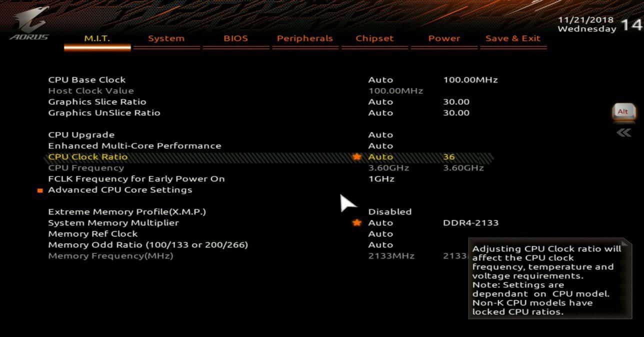644x337 pixels.
Task: Click the Memory Frequency(MHz) label
Action: [x=110, y=256]
